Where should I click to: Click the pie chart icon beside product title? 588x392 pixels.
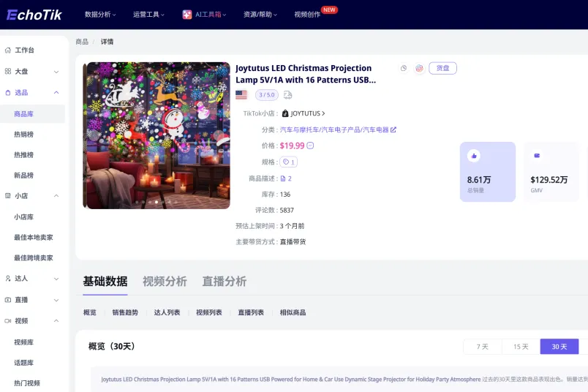coord(404,69)
